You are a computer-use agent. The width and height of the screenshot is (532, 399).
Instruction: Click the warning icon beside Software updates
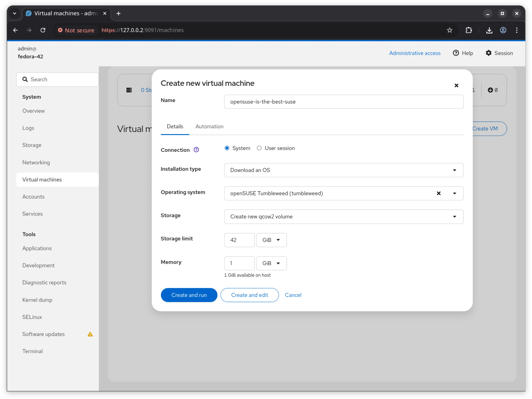pos(90,334)
